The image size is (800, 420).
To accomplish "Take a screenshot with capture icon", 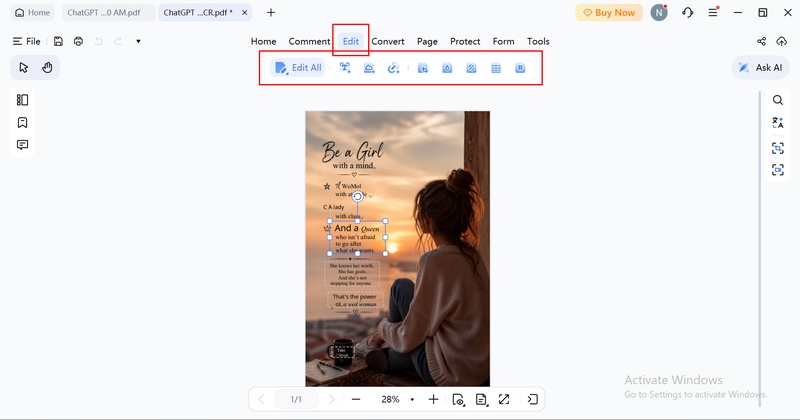I will pyautogui.click(x=778, y=170).
